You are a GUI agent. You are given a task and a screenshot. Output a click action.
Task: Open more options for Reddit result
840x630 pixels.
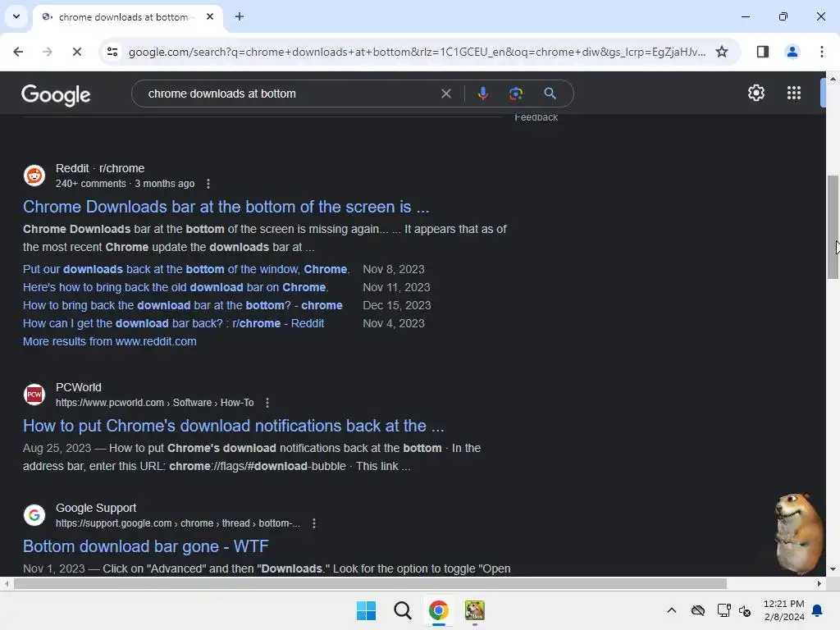tap(208, 184)
